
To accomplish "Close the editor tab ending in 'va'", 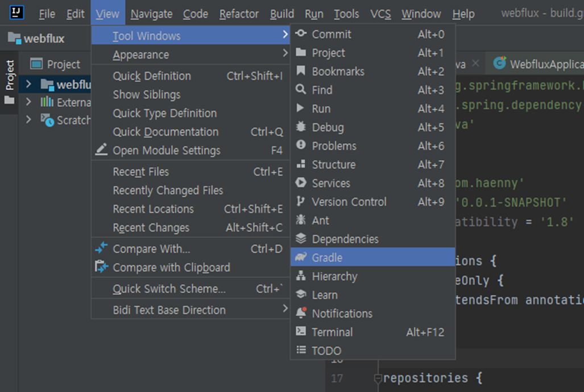I will coord(475,63).
